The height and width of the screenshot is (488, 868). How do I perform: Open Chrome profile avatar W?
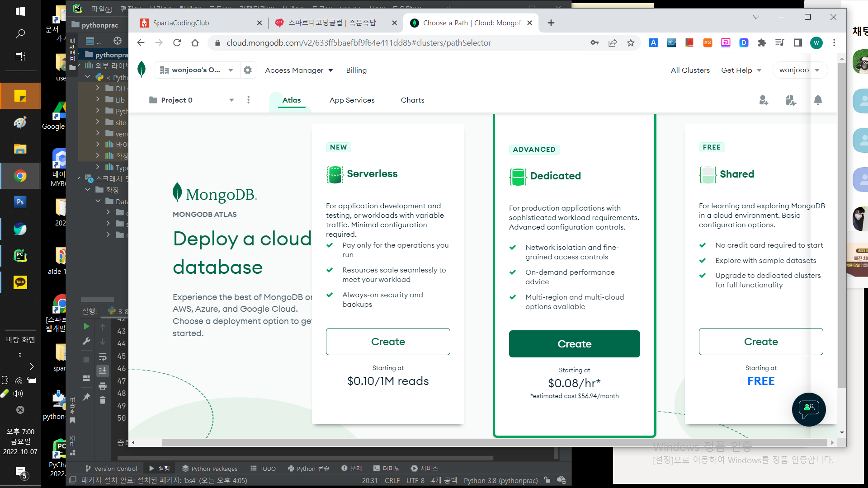coord(816,43)
